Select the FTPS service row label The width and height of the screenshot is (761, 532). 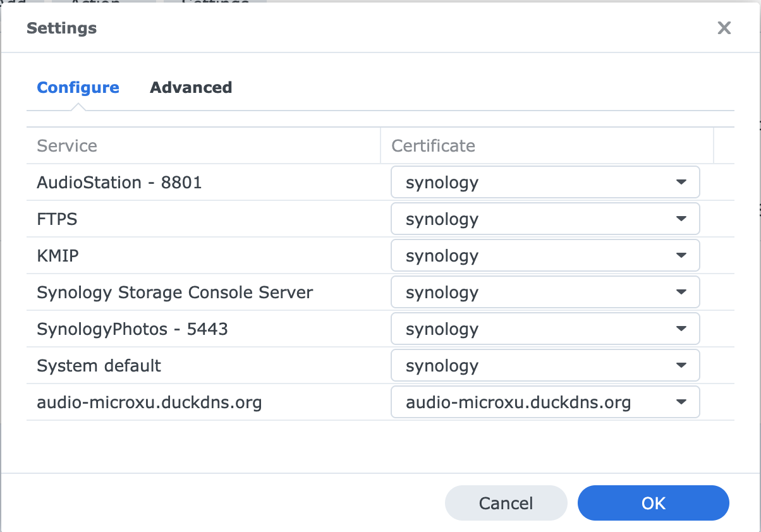(57, 219)
